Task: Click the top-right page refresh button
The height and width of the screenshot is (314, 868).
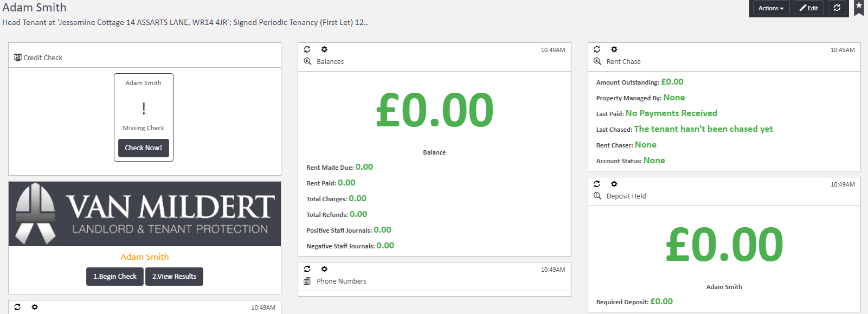Action: [837, 8]
